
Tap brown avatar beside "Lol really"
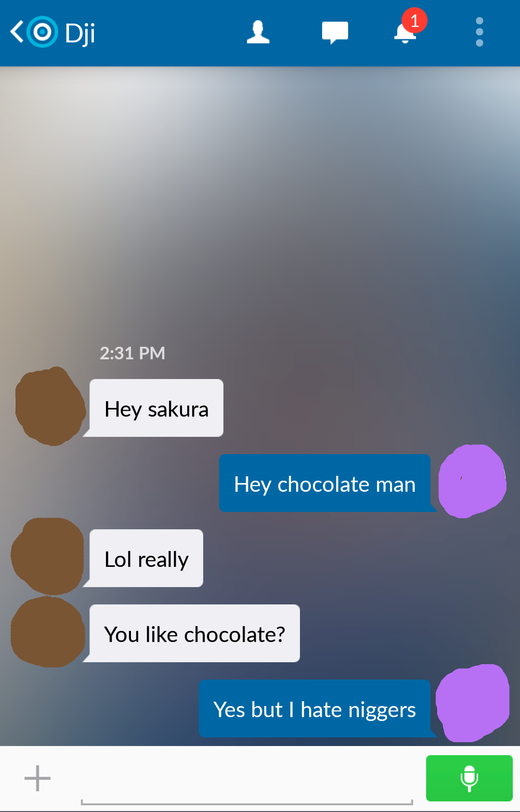click(48, 556)
